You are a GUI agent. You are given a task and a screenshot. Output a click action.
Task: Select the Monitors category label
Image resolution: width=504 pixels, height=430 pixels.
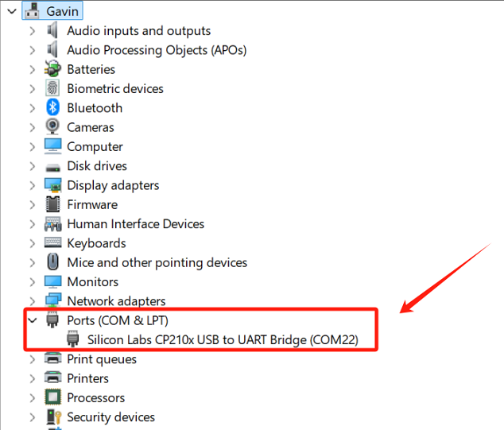(92, 282)
